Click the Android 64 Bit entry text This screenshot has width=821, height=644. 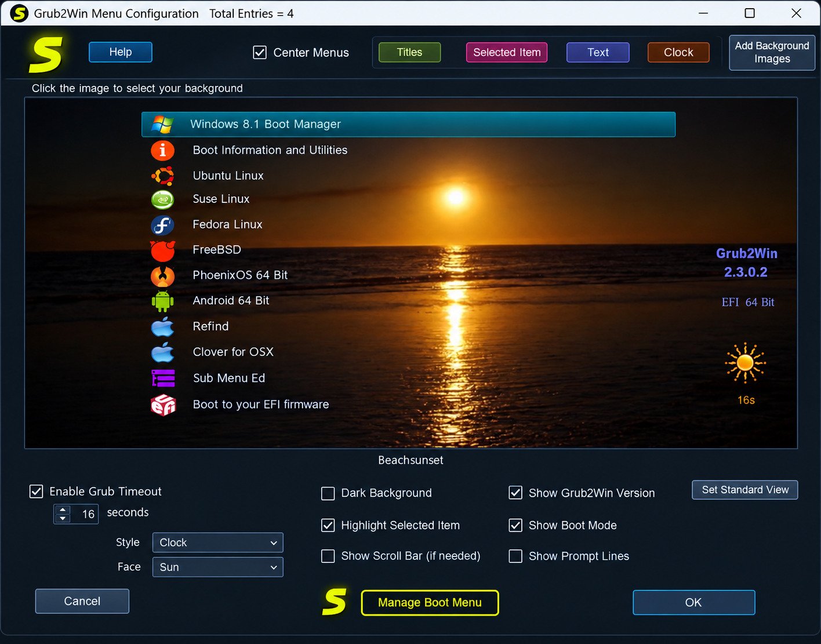pyautogui.click(x=231, y=300)
